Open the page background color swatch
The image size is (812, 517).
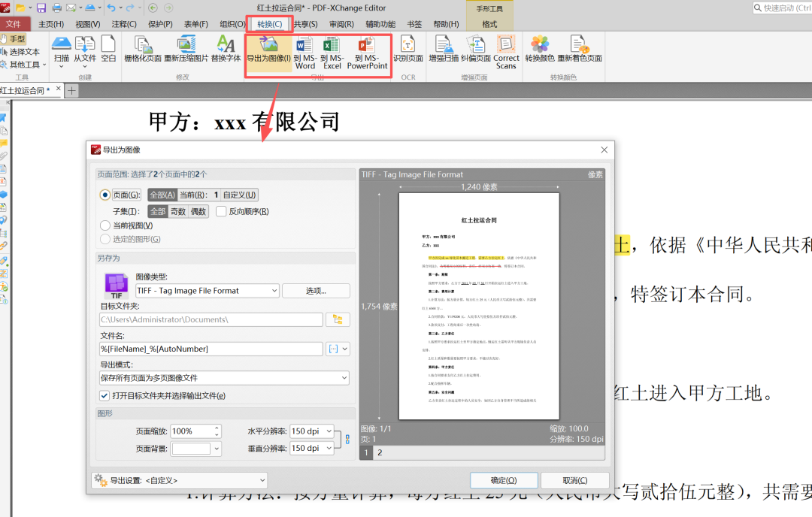click(197, 449)
